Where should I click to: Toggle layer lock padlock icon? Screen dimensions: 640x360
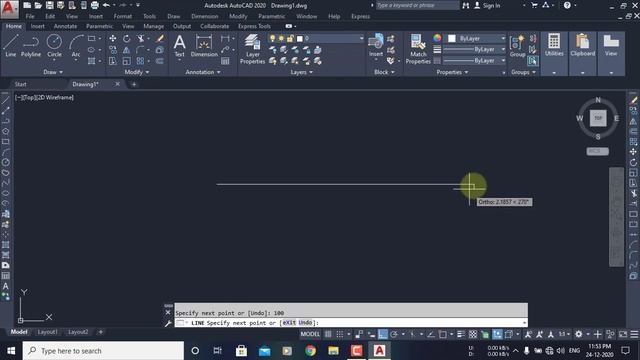[290, 38]
